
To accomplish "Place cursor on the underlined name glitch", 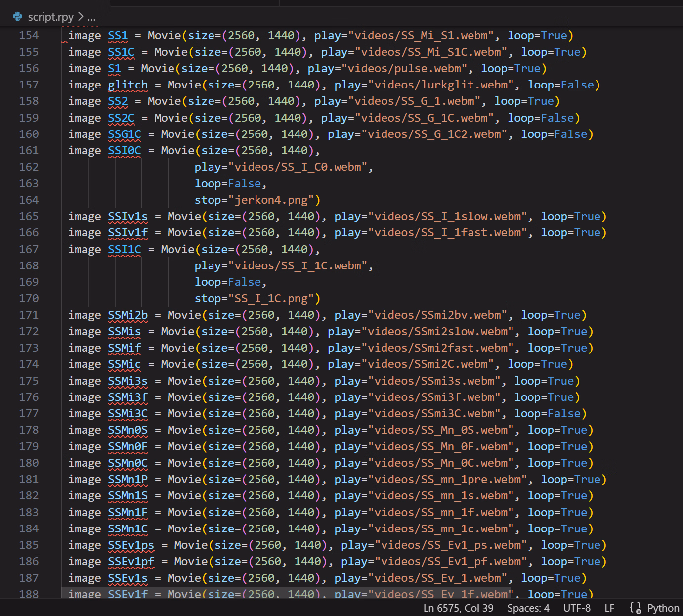I will (x=128, y=85).
